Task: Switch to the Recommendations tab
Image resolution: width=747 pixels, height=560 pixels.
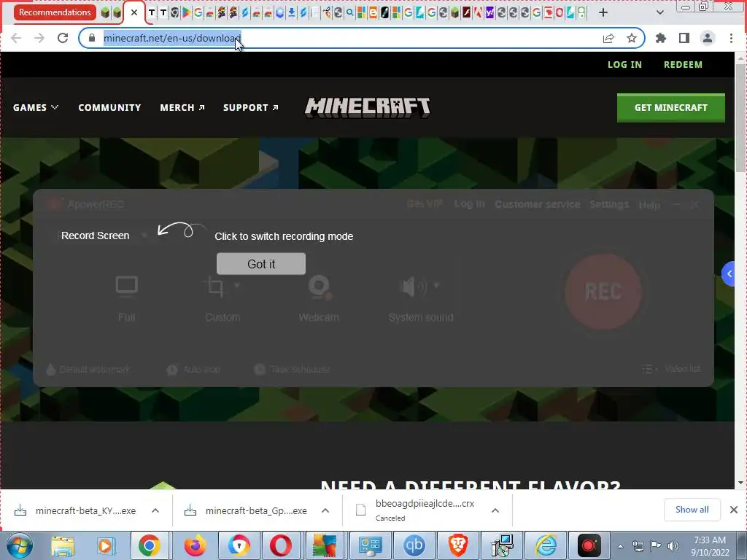Action: (55, 12)
